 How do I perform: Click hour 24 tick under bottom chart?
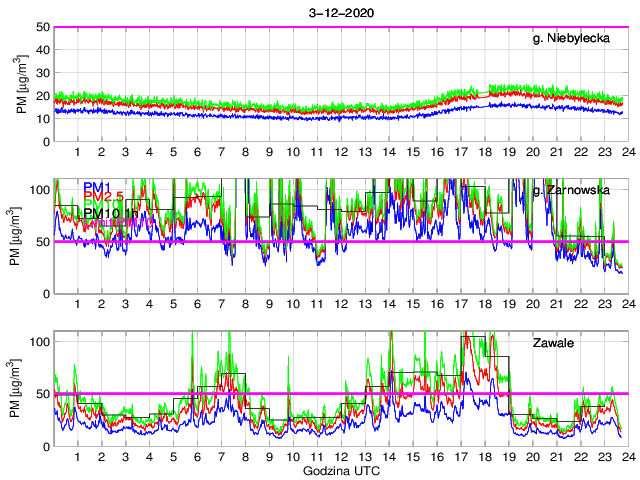pyautogui.click(x=629, y=457)
